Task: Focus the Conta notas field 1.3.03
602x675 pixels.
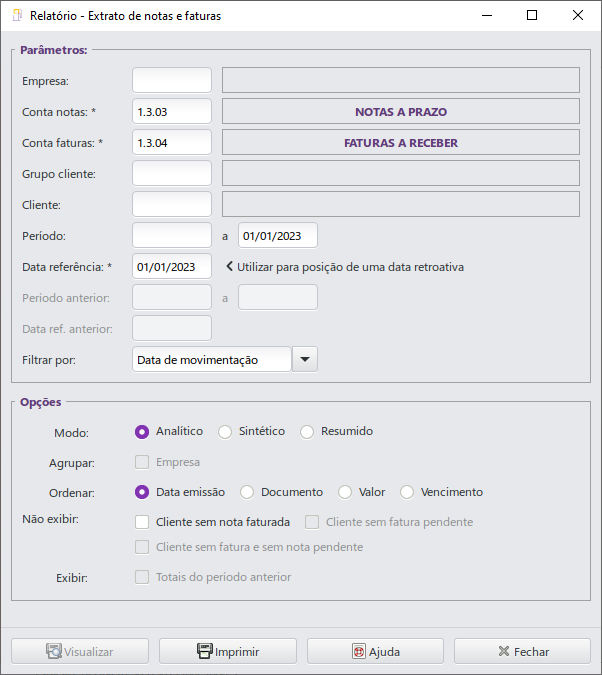Action: click(x=172, y=112)
